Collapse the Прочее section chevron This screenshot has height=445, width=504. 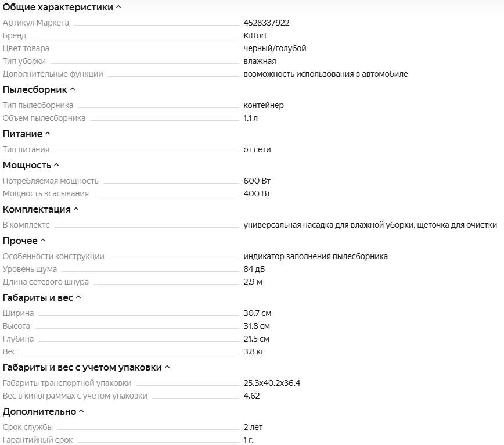pos(43,241)
